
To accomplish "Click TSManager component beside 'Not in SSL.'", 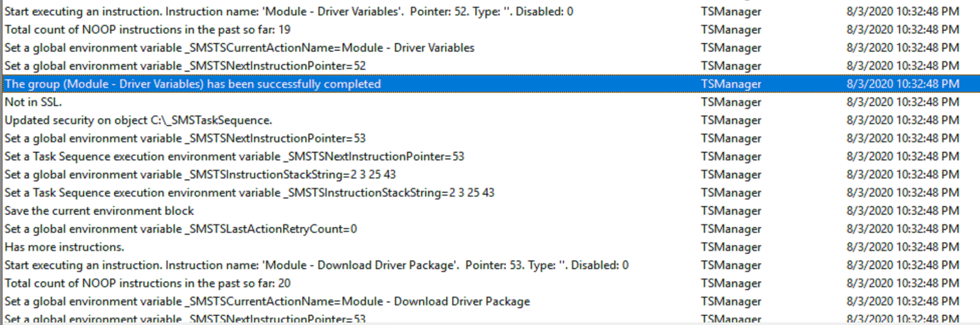I will click(x=731, y=102).
